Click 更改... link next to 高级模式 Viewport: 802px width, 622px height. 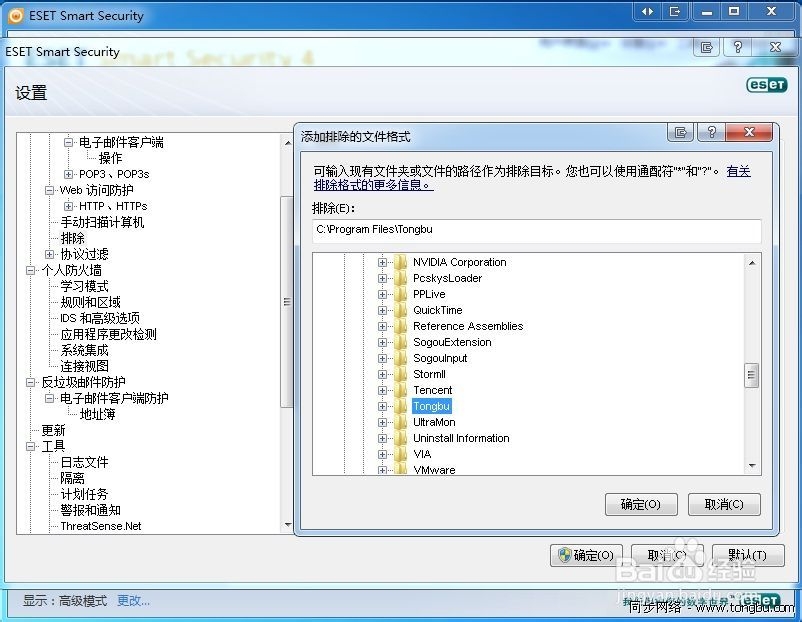pyautogui.click(x=133, y=601)
